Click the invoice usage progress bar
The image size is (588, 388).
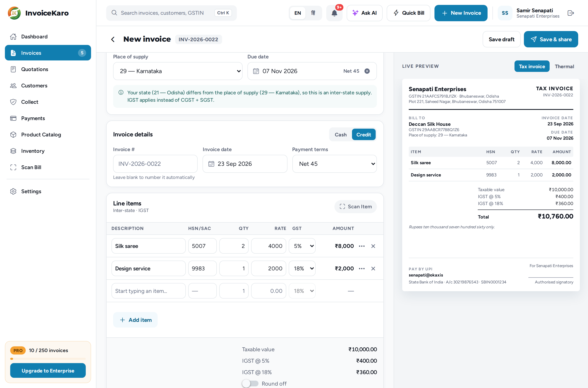point(48,359)
